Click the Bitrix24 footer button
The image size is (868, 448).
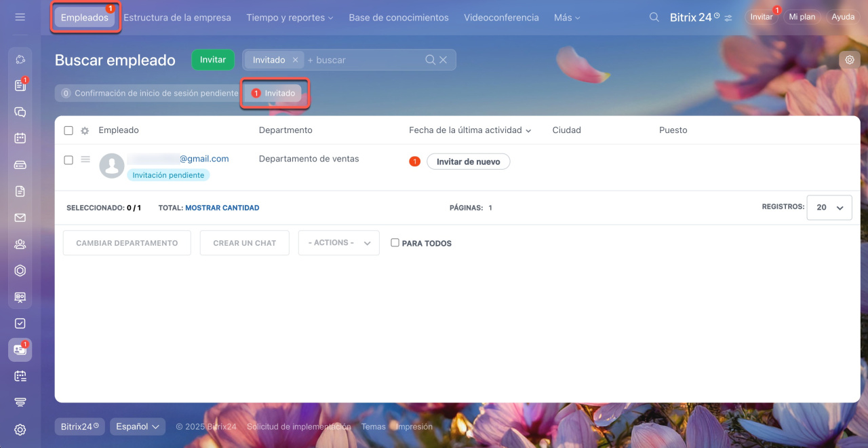pyautogui.click(x=79, y=426)
